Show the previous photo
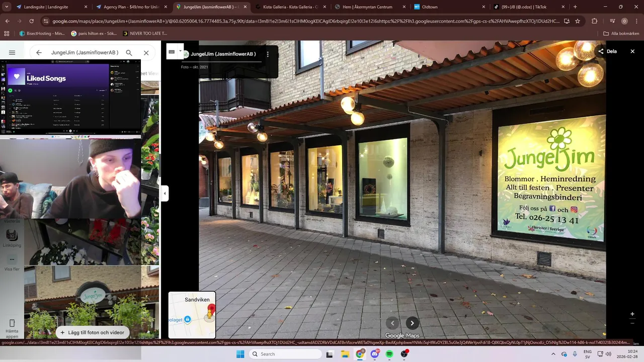Image resolution: width=644 pixels, height=362 pixels. 392,323
